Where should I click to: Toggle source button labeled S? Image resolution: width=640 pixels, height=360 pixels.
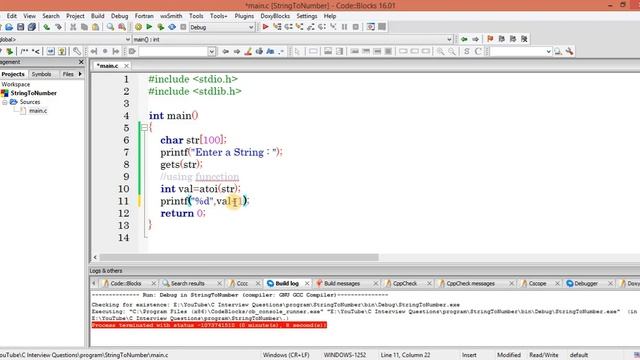467,51
